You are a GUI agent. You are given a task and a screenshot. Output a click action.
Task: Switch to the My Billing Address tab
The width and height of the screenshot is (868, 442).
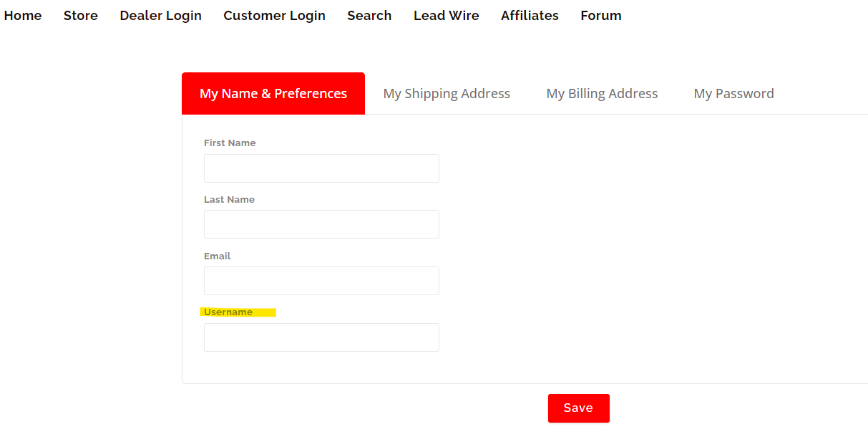(602, 93)
